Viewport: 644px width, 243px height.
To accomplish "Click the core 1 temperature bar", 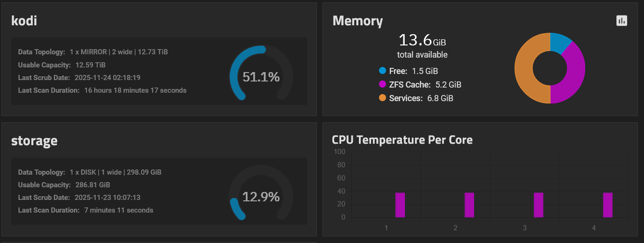I will coord(400,205).
